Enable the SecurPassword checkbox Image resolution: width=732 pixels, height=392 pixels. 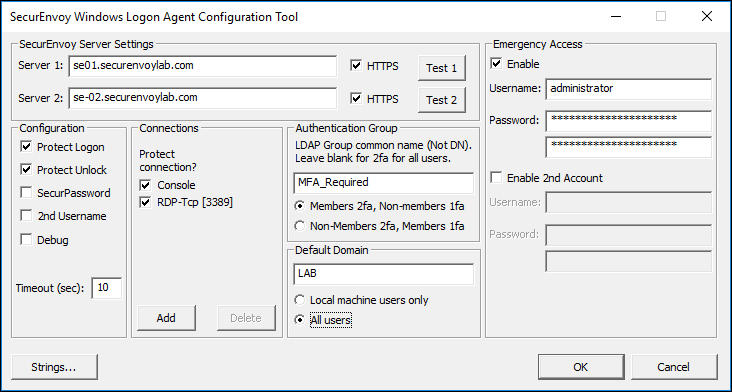coord(26,193)
